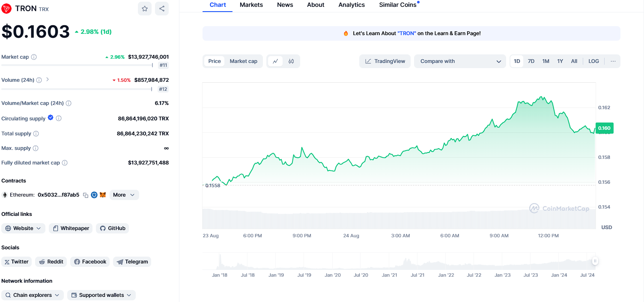
Task: Open the Chart tab
Action: pyautogui.click(x=218, y=5)
